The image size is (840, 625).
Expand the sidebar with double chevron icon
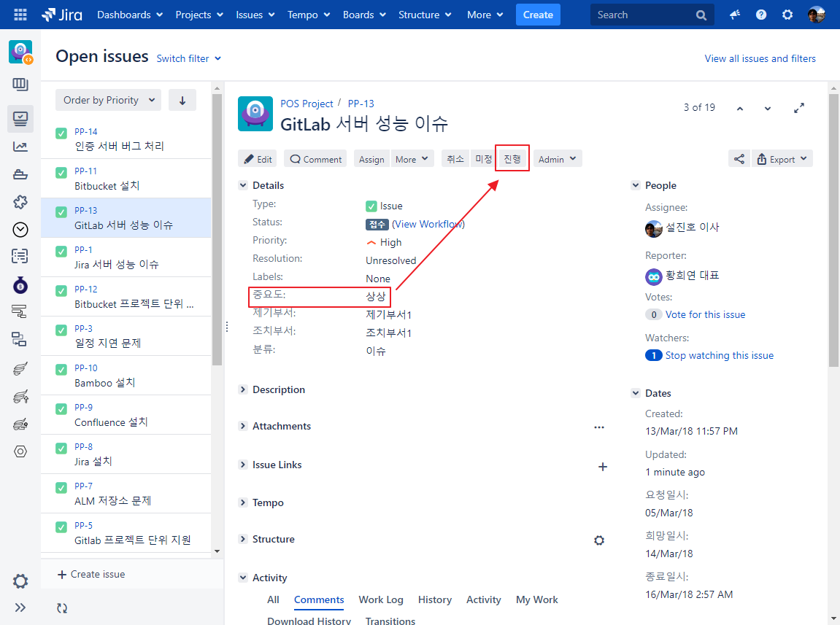click(20, 607)
